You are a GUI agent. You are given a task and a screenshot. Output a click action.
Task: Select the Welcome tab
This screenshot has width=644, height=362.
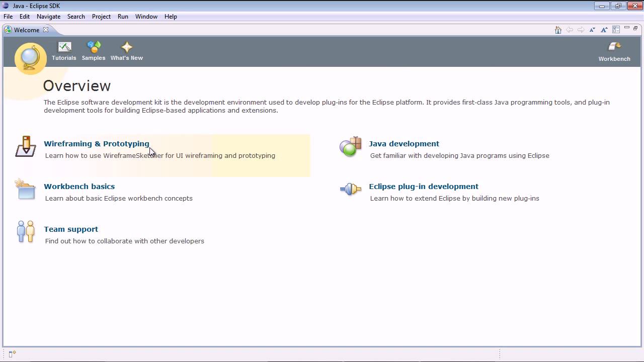27,30
